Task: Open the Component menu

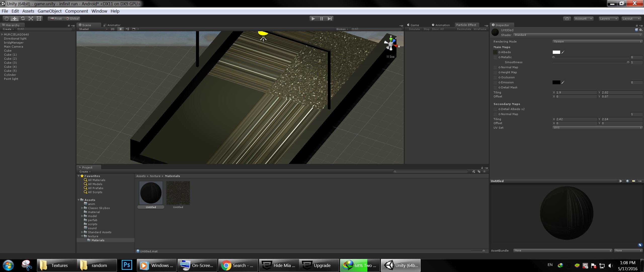Action: tap(76, 11)
